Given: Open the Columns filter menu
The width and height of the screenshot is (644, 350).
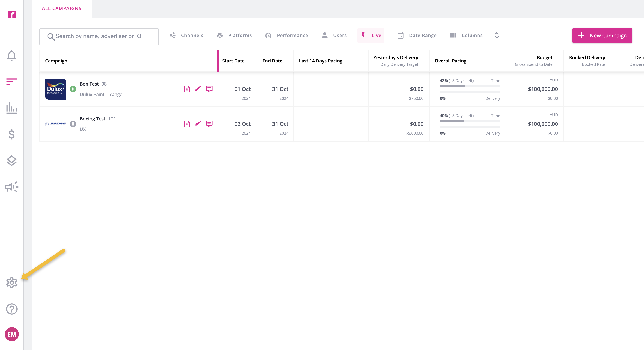Looking at the screenshot, I should [x=466, y=35].
